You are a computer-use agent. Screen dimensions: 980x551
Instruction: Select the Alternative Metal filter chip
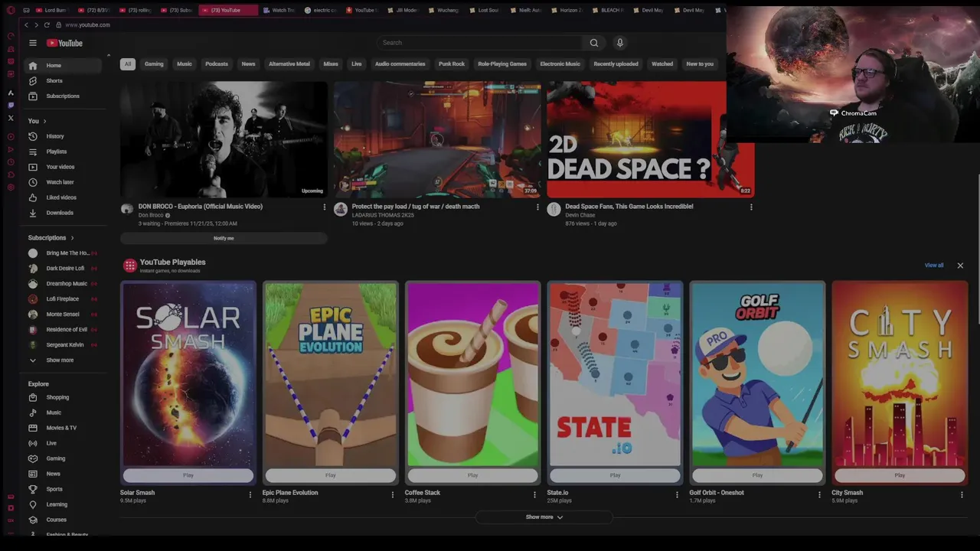[x=289, y=64]
